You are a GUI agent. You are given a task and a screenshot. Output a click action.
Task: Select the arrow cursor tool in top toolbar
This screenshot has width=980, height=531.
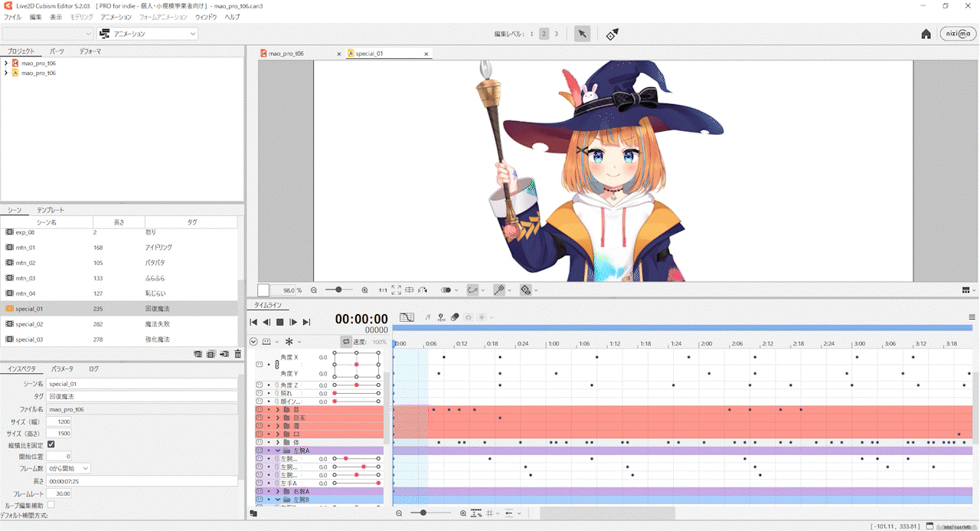point(582,34)
